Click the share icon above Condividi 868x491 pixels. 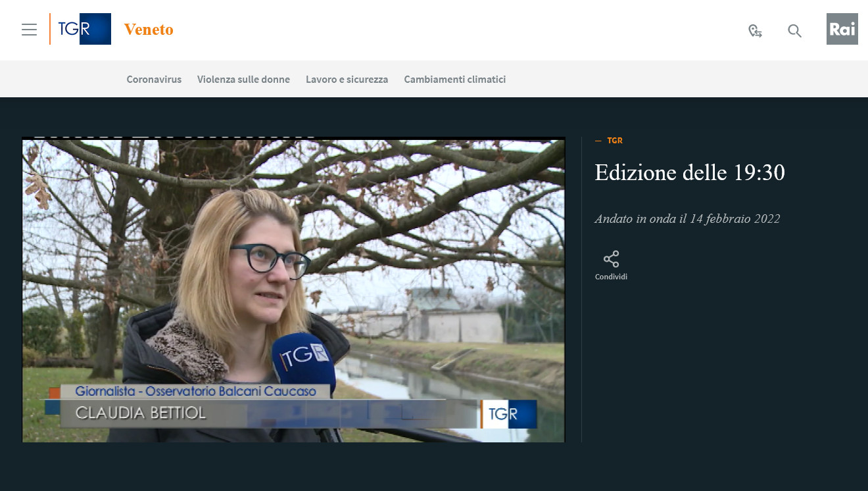point(611,259)
